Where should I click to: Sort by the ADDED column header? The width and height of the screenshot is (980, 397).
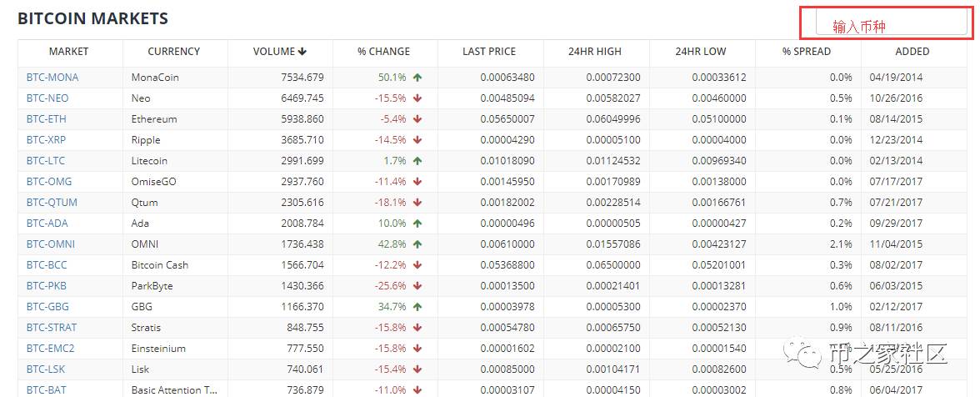tap(912, 51)
